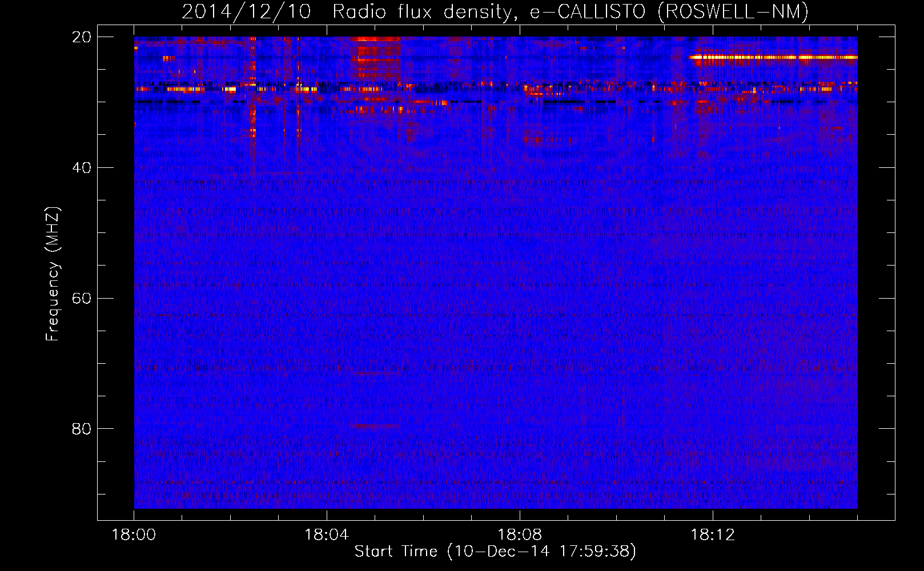Click the bright yellow emission band after 18:12

(x=773, y=57)
